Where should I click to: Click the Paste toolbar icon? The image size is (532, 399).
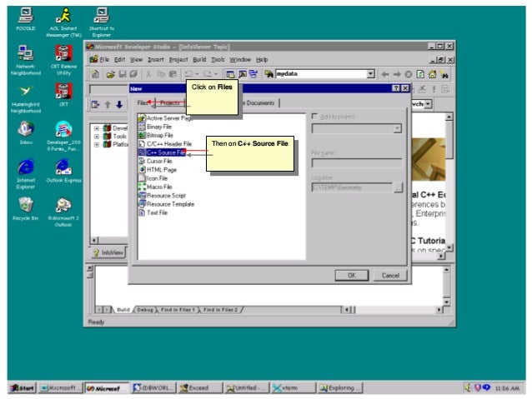[x=173, y=74]
